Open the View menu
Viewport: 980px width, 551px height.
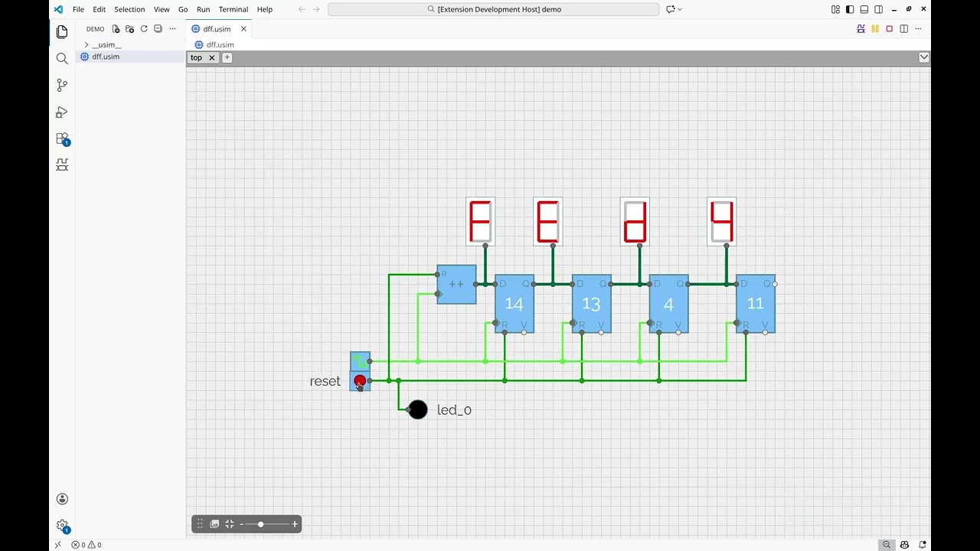(162, 9)
